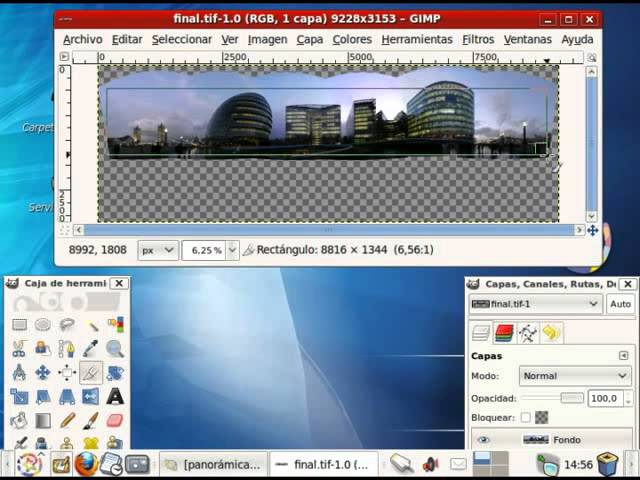Viewport: 640px width, 480px height.
Task: Select the Bucket Fill tool
Action: (x=19, y=421)
